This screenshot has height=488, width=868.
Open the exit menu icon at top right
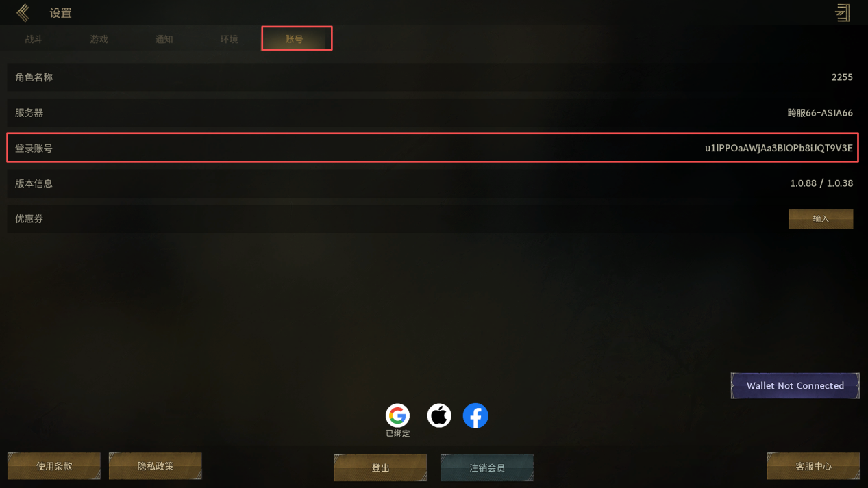[x=843, y=12]
